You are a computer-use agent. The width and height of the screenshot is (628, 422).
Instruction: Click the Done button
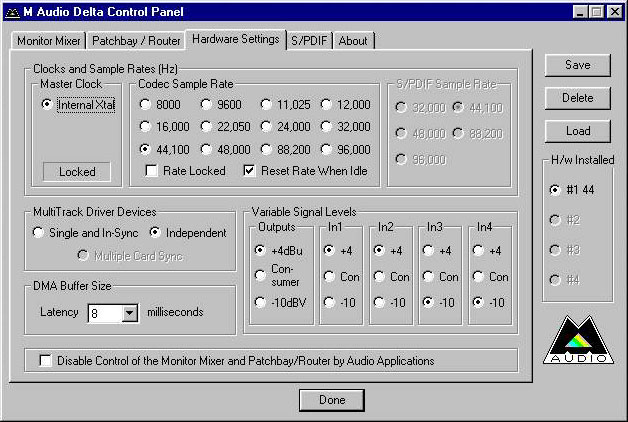pyautogui.click(x=332, y=400)
